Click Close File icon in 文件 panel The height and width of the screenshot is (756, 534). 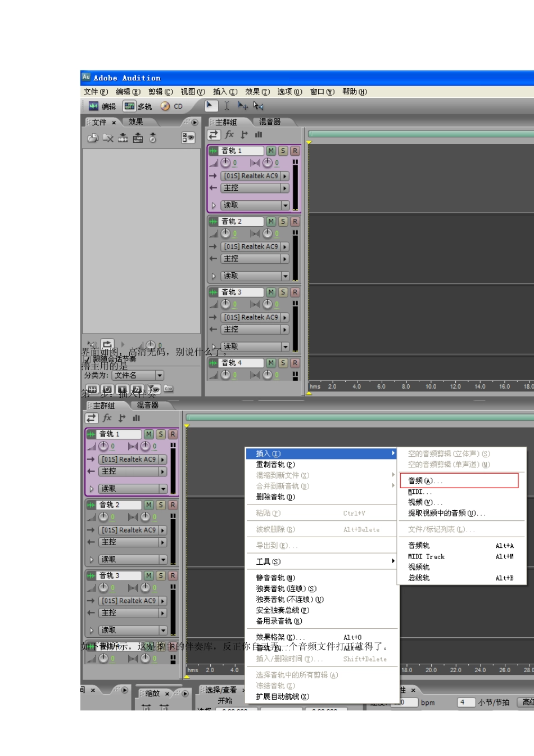(108, 138)
